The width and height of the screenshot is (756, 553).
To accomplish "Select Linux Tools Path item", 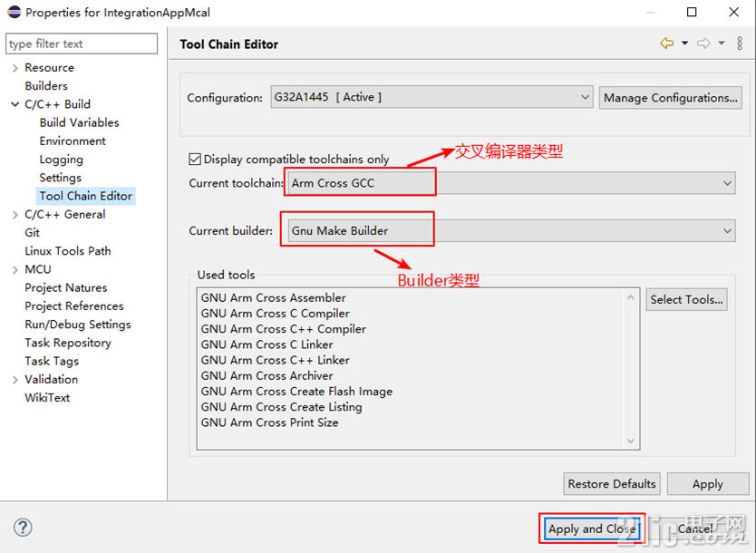I will tap(68, 251).
